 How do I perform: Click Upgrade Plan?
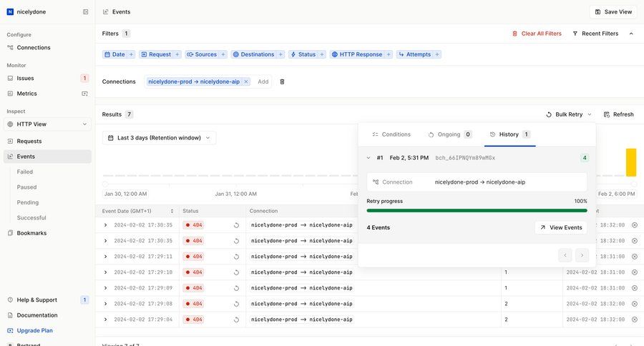[x=47, y=330]
